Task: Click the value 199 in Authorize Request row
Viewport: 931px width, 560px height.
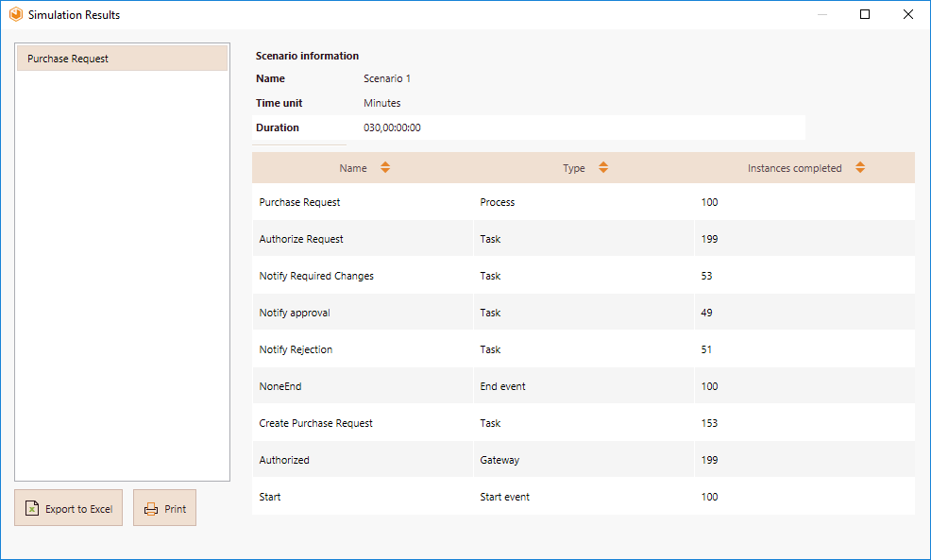Action: click(x=709, y=239)
